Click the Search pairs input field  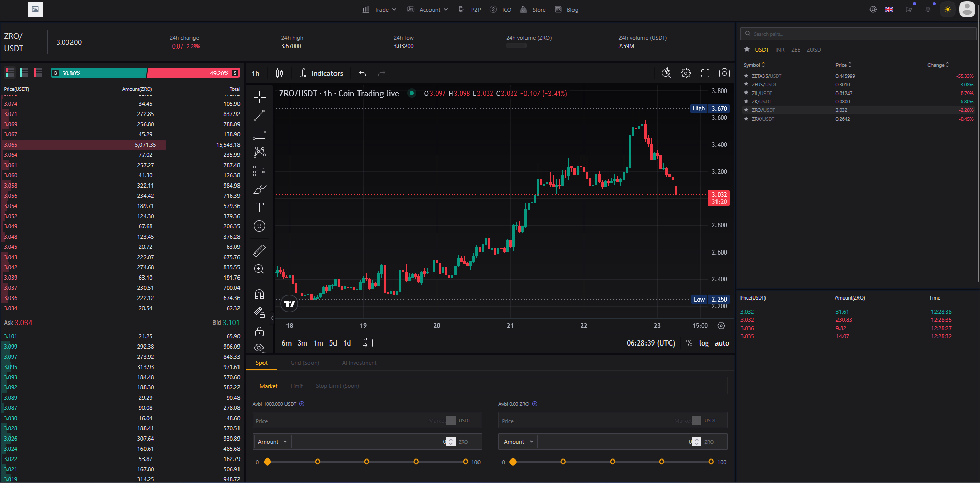tap(858, 34)
